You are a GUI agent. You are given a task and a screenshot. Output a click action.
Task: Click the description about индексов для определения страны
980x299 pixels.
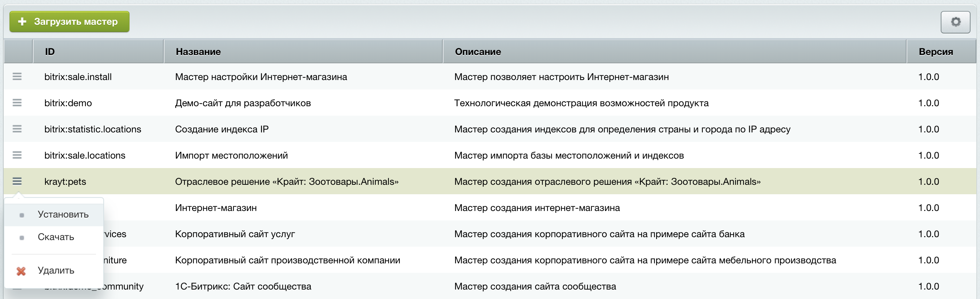(622, 129)
